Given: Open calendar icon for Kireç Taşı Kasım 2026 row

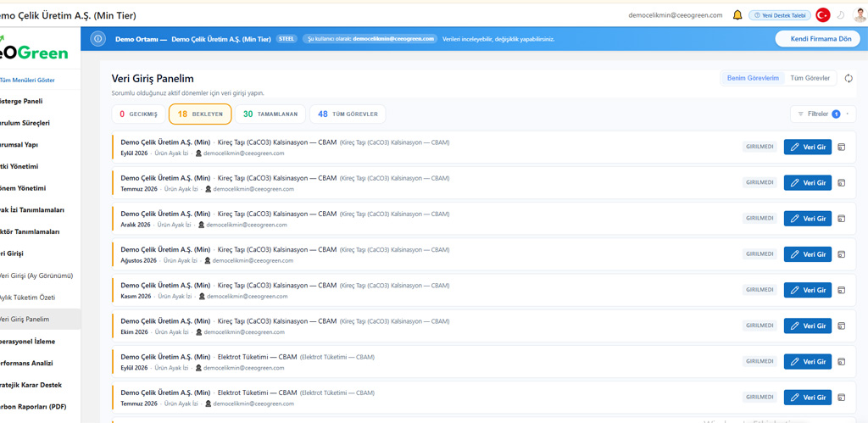Looking at the screenshot, I should coord(842,290).
